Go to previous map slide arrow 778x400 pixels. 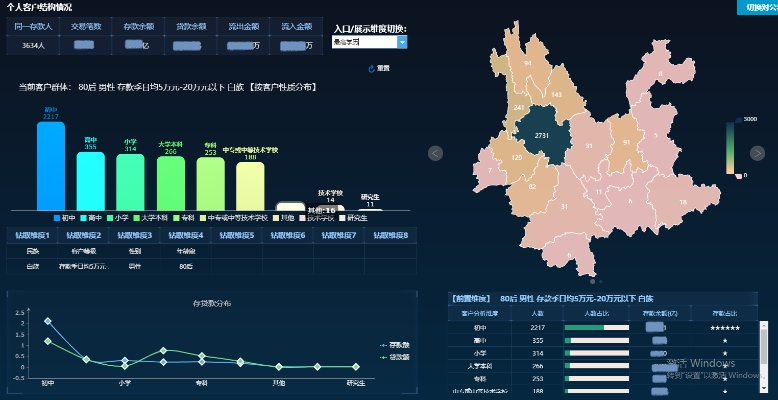[435, 153]
